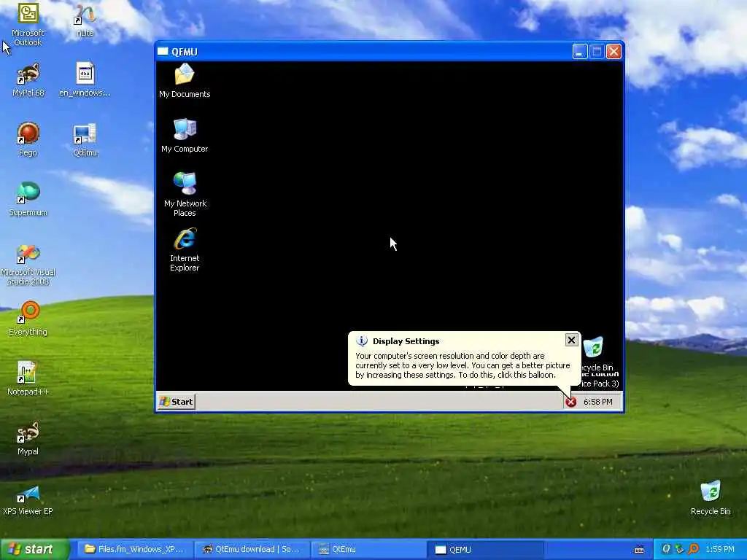The height and width of the screenshot is (560, 747).
Task: Select My Documents inside QEMU window
Action: click(185, 81)
